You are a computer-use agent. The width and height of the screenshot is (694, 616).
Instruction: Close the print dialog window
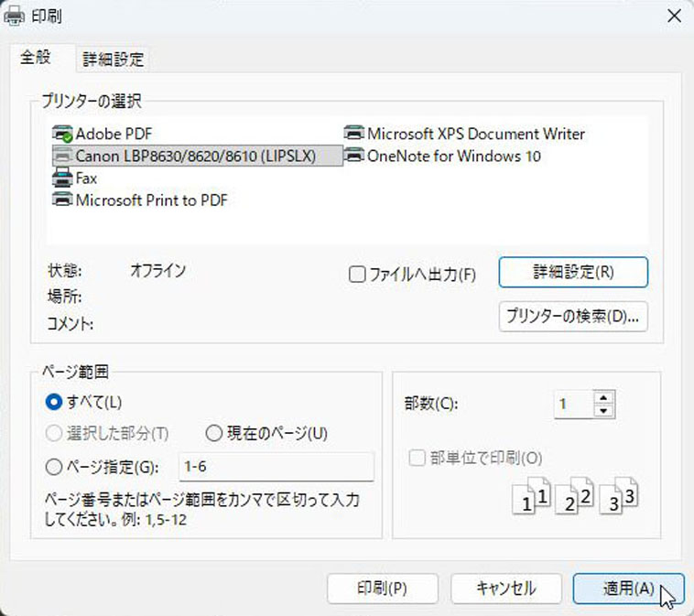(673, 16)
